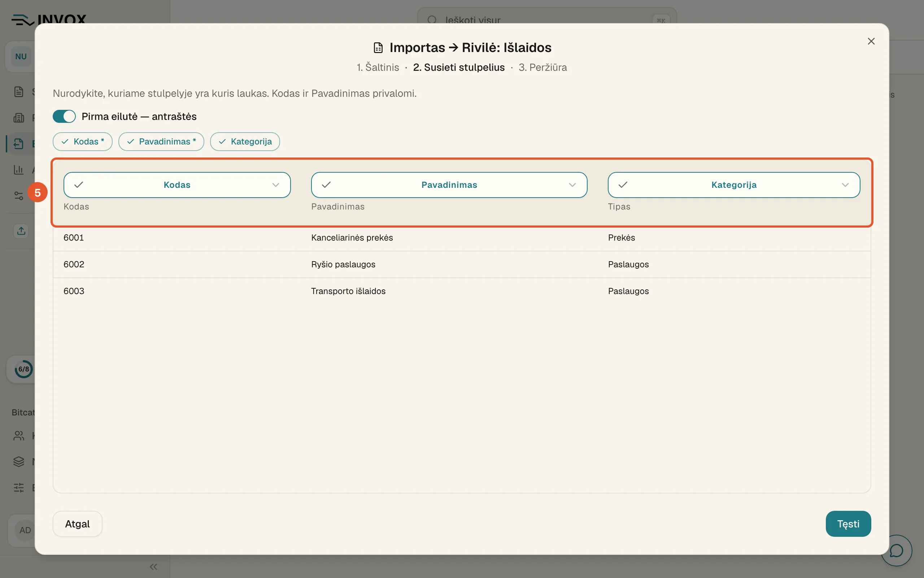The height and width of the screenshot is (578, 924).
Task: Close the Importas dialog with X
Action: (x=871, y=41)
